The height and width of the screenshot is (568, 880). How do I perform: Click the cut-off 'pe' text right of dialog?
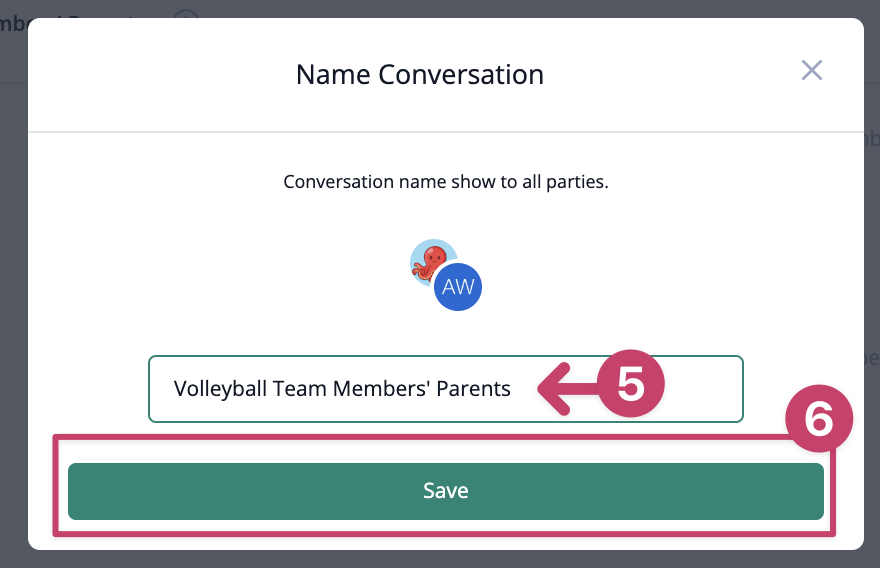tap(872, 358)
